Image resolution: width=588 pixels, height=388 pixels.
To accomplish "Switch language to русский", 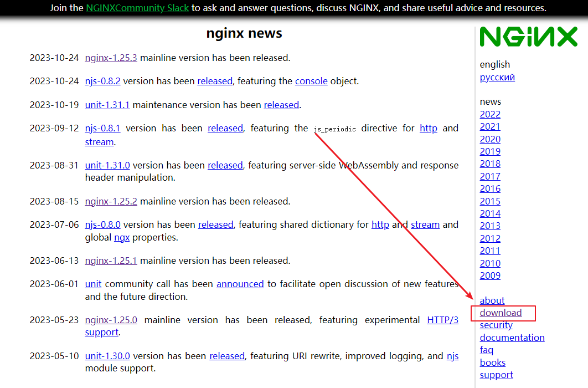I will pyautogui.click(x=497, y=77).
